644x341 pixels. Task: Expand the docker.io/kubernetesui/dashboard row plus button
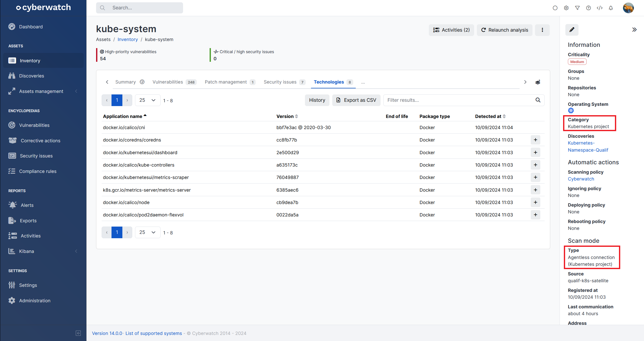(x=535, y=152)
